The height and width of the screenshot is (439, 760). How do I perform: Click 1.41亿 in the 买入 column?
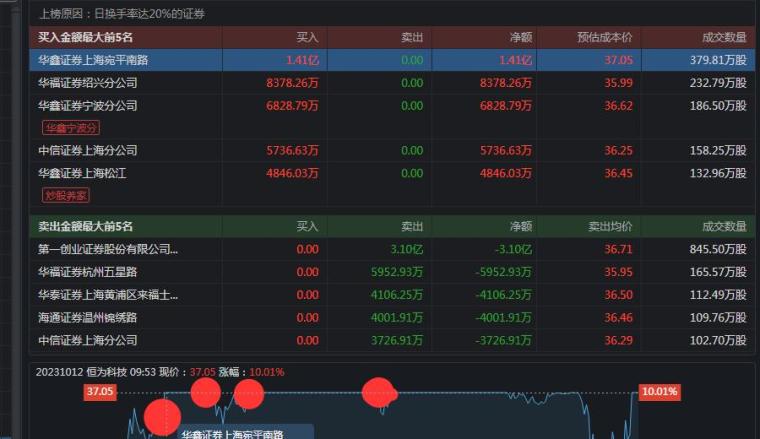click(302, 60)
